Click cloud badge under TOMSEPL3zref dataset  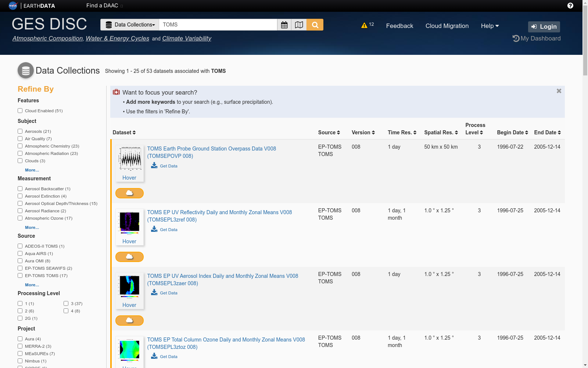[x=129, y=257]
